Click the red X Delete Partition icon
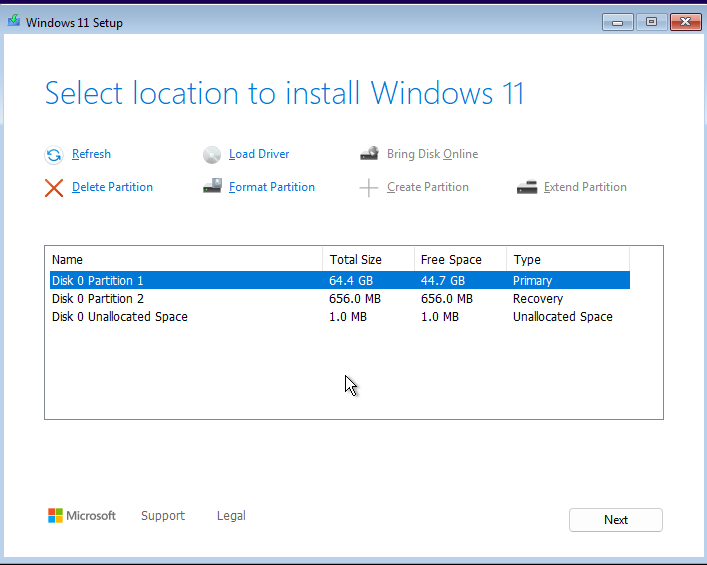Image resolution: width=707 pixels, height=565 pixels. (54, 188)
